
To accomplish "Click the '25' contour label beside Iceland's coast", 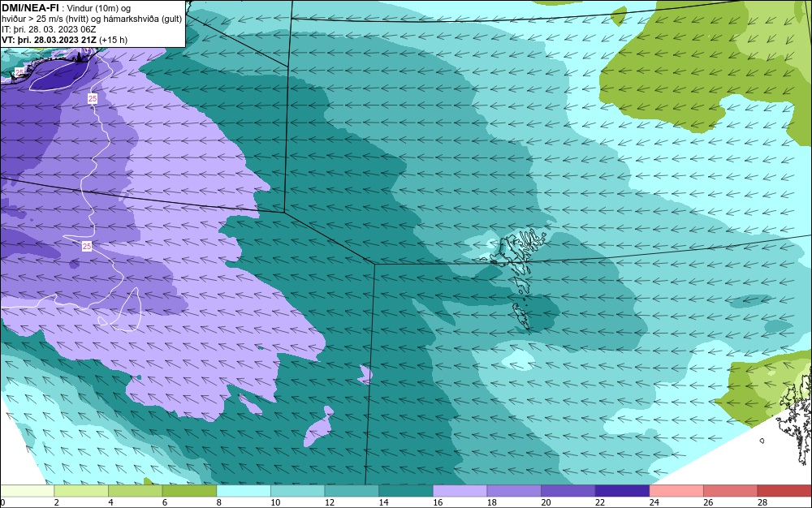I will [x=19, y=73].
